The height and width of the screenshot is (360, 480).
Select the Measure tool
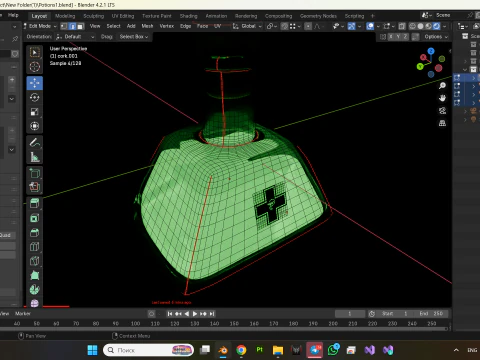pyautogui.click(x=35, y=157)
